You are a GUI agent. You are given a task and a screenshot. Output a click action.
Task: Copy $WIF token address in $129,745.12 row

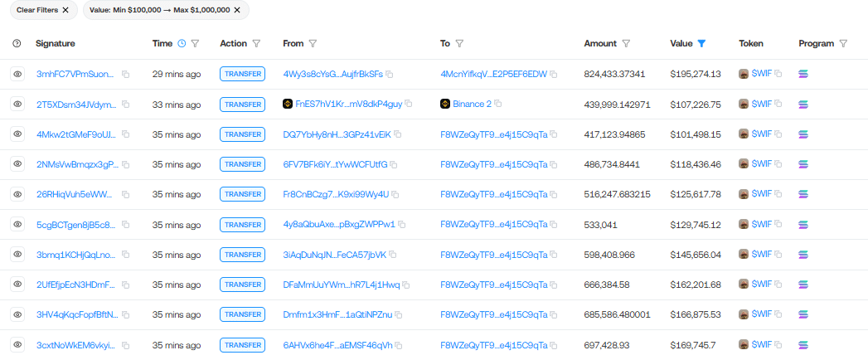(778, 224)
